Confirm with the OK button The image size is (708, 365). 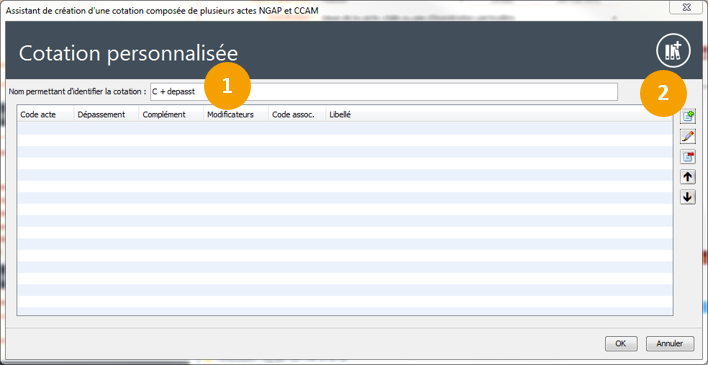click(x=621, y=344)
